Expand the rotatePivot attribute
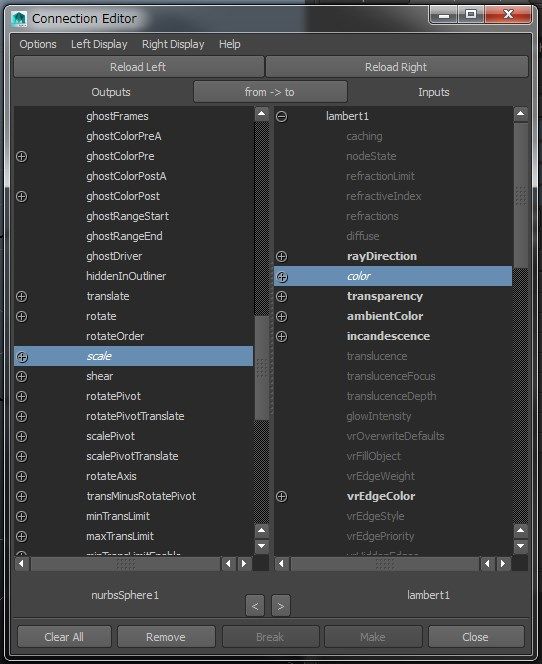Image resolution: width=542 pixels, height=664 pixels. 22,396
